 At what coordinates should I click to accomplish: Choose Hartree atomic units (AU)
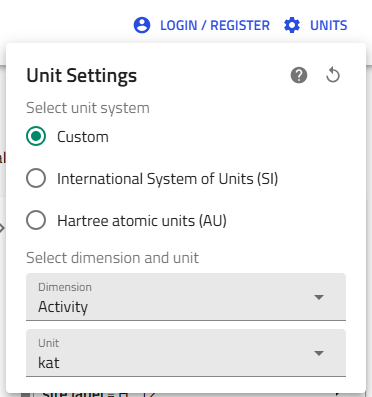click(x=36, y=220)
